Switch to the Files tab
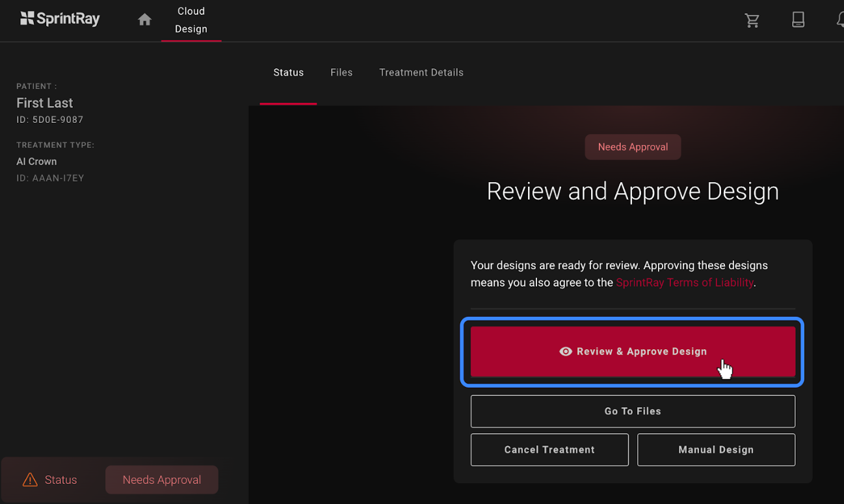This screenshot has width=844, height=504. (341, 72)
